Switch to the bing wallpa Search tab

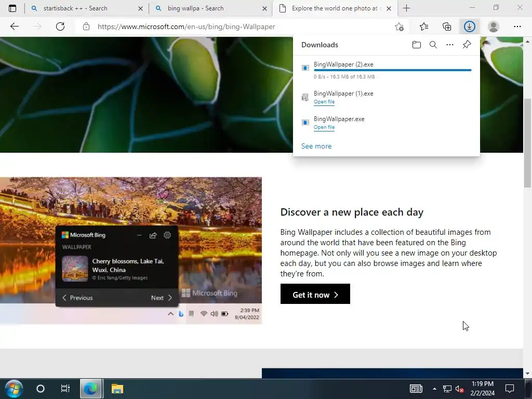(x=211, y=8)
